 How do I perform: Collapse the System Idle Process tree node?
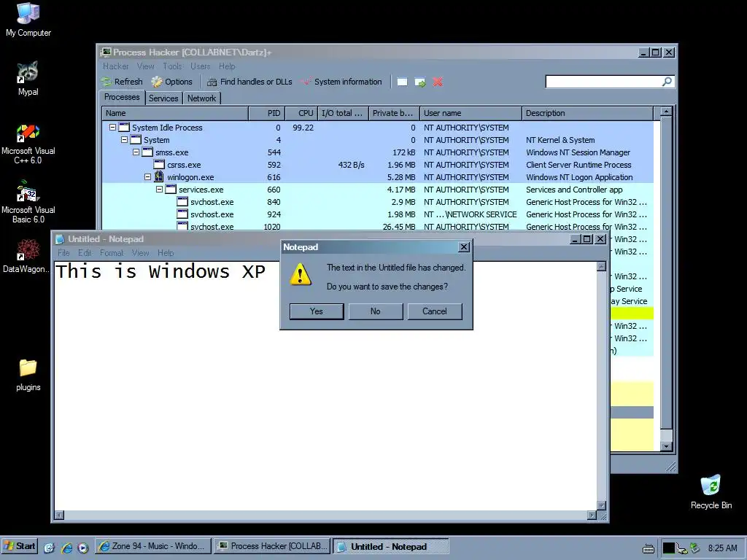pos(112,127)
